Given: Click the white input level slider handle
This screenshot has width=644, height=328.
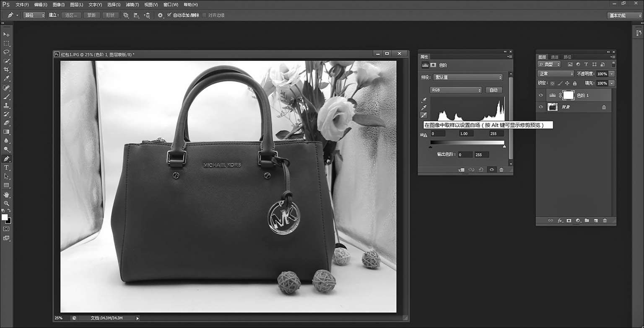Looking at the screenshot, I should pyautogui.click(x=504, y=147).
